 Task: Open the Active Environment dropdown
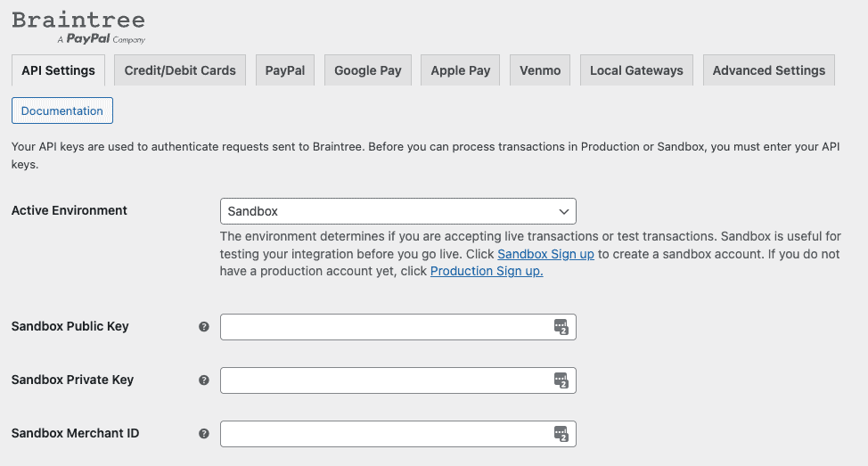coord(398,211)
